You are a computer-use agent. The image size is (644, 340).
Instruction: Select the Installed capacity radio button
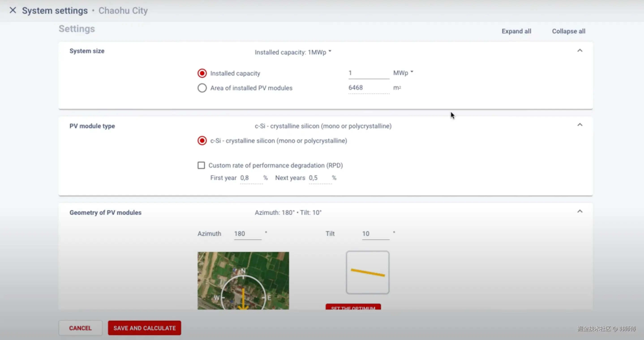click(x=202, y=73)
